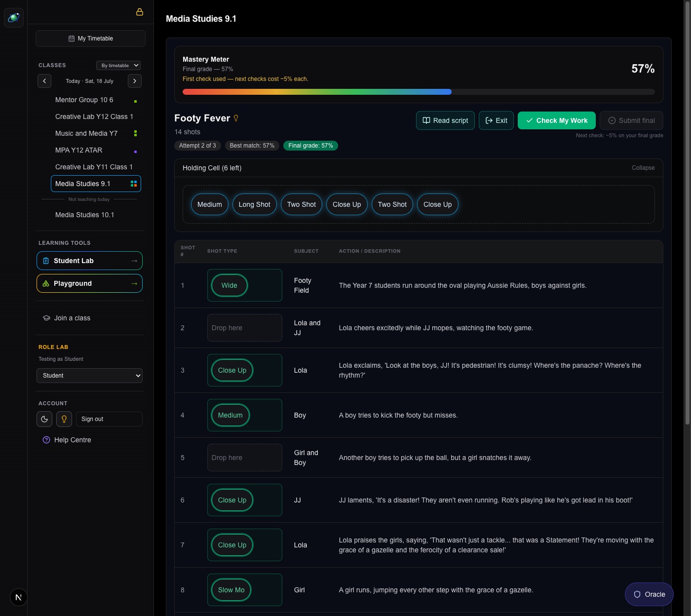Image resolution: width=691 pixels, height=616 pixels.
Task: Click the Mastery Meter progress bar
Action: (419, 92)
